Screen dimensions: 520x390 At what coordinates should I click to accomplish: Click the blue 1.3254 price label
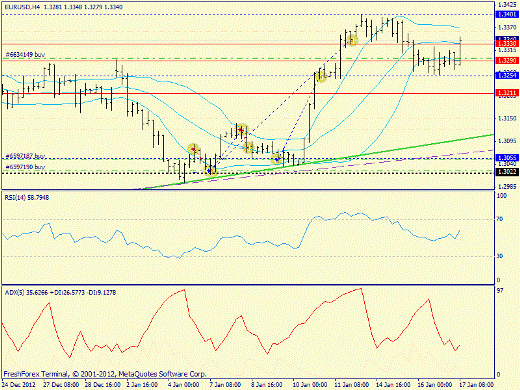507,75
